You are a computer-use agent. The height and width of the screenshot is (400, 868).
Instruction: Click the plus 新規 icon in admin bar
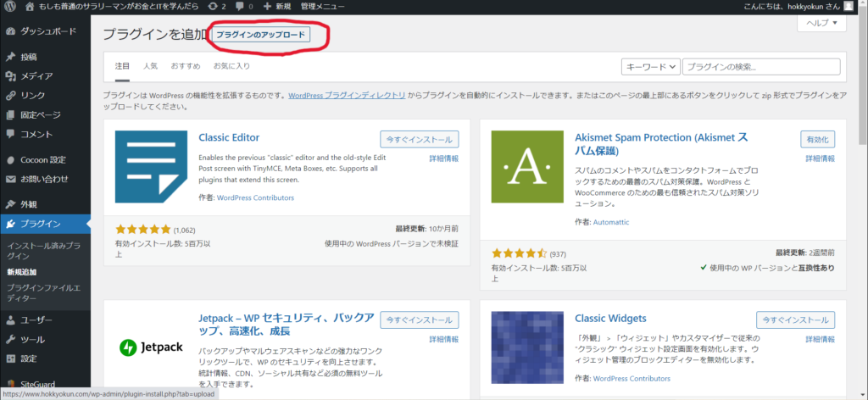coord(267,7)
